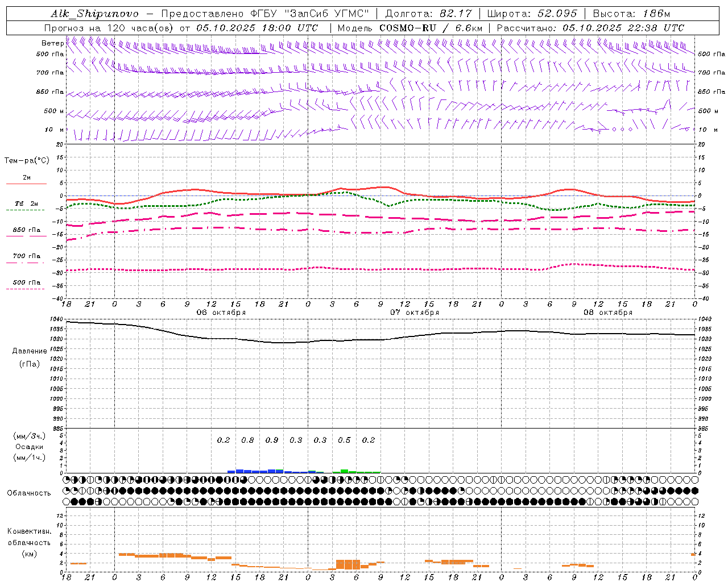Select forecast start time 05.10.2025 18:00 UTC
The image size is (728, 582).
[x=257, y=28]
